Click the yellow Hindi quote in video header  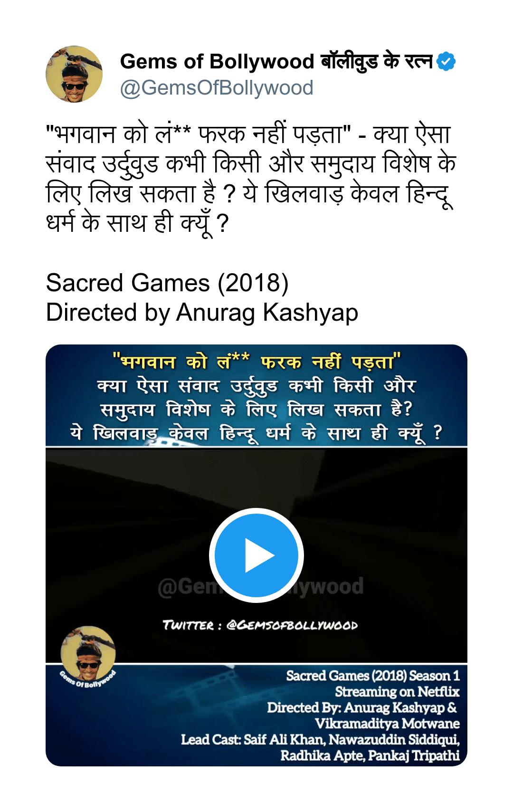256,362
